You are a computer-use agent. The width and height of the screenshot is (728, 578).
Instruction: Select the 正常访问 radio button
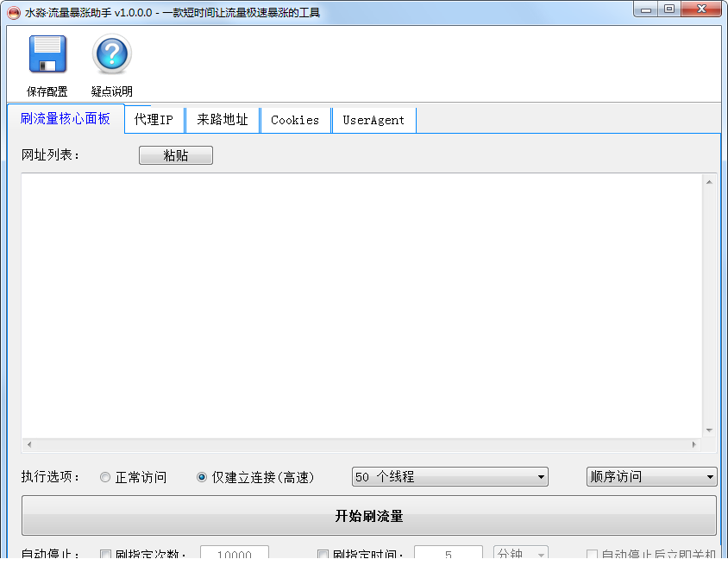(x=105, y=477)
